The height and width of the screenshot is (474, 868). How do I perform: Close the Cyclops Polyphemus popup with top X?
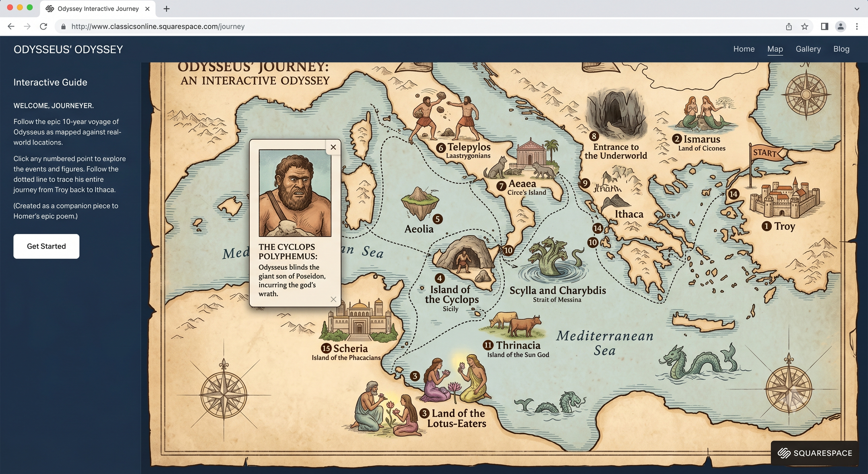pyautogui.click(x=333, y=147)
